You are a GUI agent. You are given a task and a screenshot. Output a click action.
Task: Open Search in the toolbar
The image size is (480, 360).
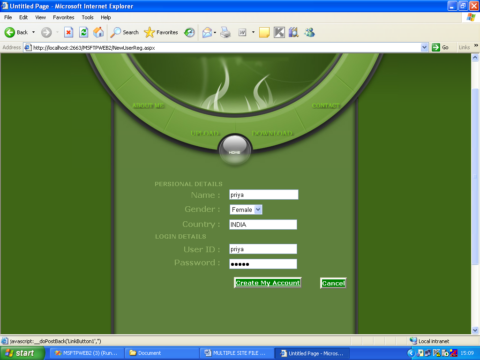(x=125, y=32)
